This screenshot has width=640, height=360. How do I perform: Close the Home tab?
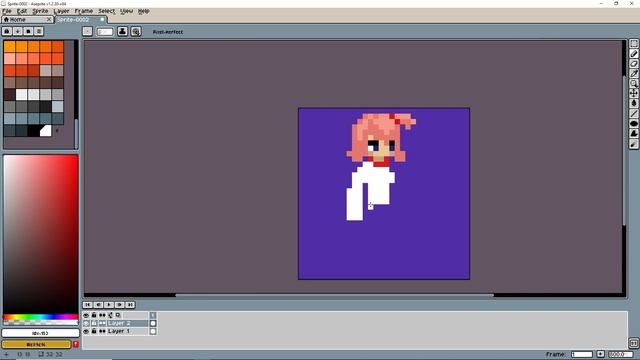click(49, 19)
